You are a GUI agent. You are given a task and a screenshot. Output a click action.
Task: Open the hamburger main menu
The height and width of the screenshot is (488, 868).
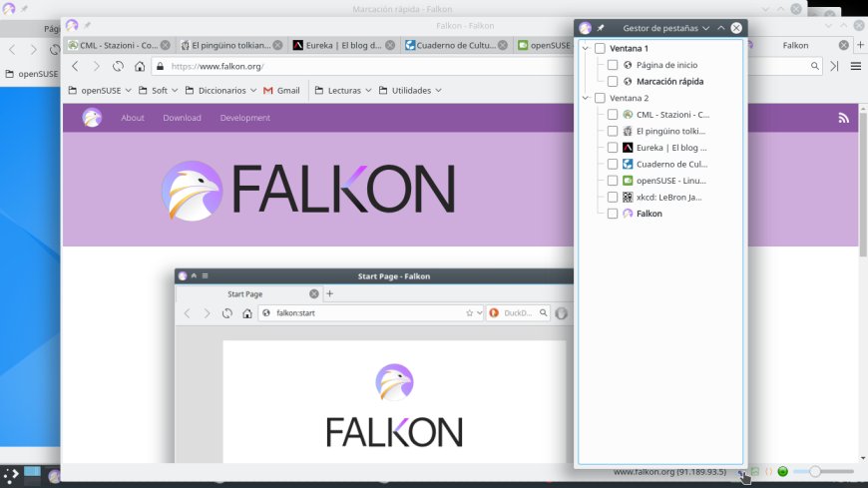(855, 67)
